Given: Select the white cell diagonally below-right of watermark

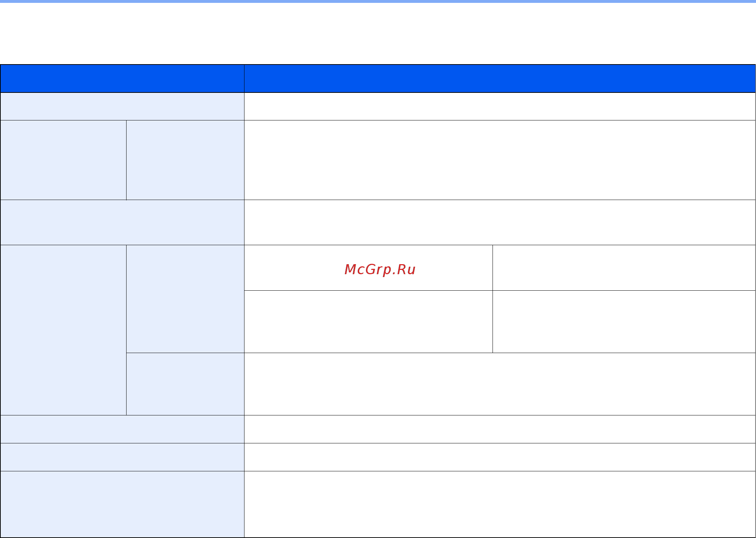Looking at the screenshot, I should 624,322.
